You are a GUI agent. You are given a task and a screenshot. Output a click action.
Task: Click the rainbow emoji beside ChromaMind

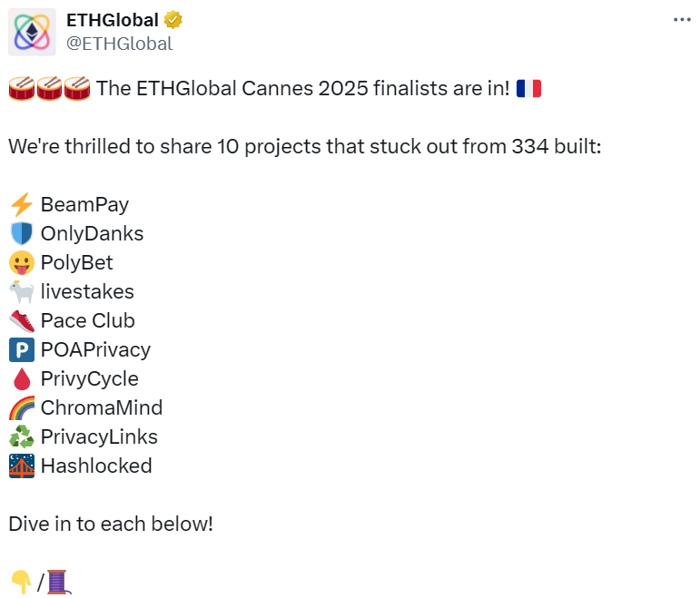click(x=21, y=408)
